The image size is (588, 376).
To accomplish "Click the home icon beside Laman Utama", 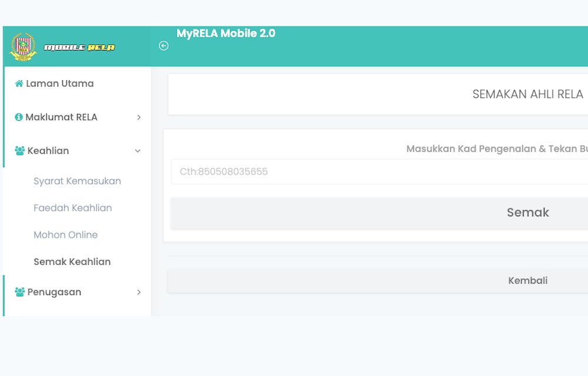I will coord(19,83).
